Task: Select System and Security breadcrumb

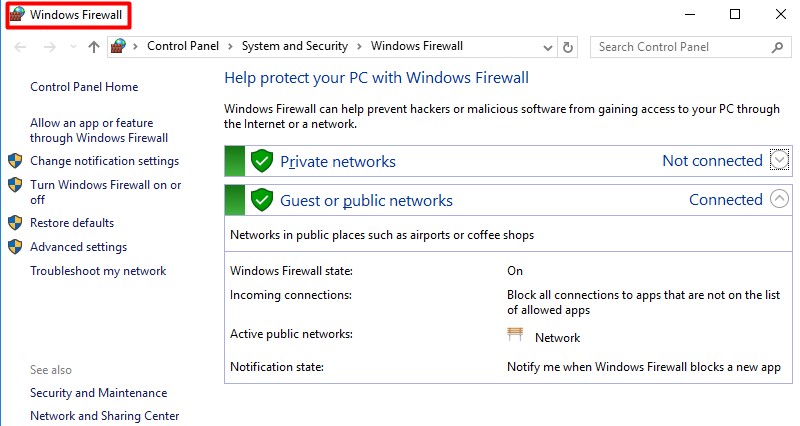Action: [294, 46]
